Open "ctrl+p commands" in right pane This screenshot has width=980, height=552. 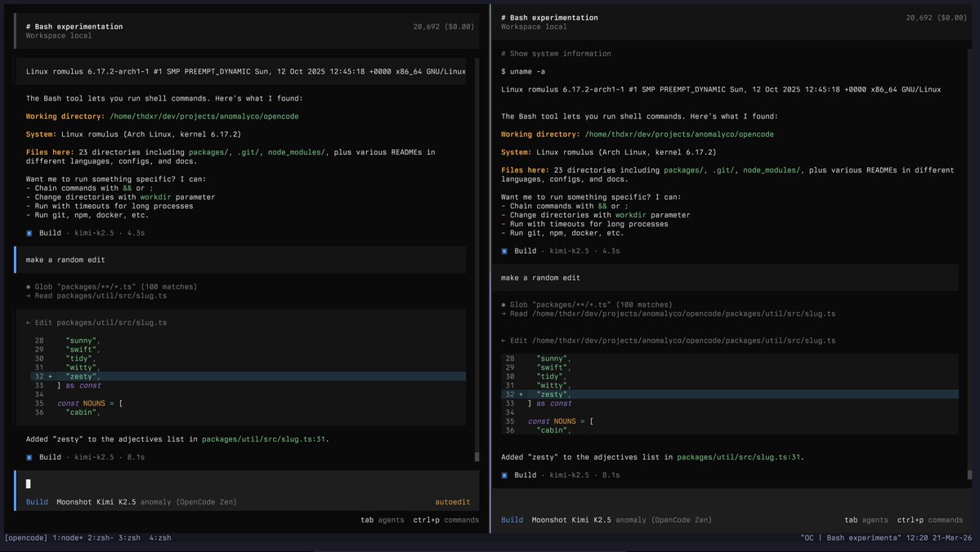pyautogui.click(x=930, y=520)
